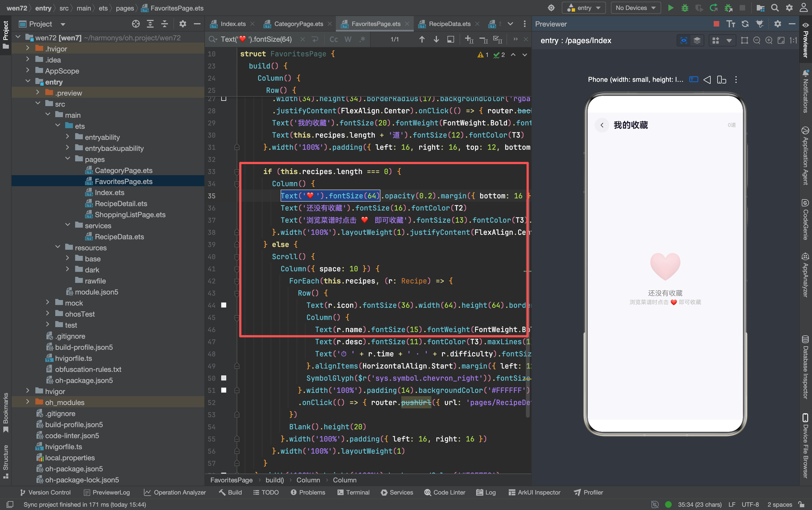
Task: Refresh the previewer with the reload icon
Action: pos(745,24)
